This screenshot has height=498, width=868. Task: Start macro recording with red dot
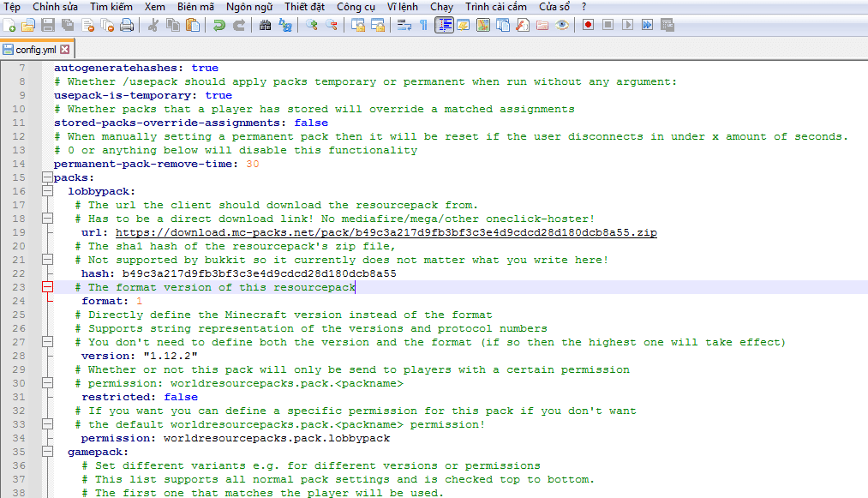pos(588,26)
